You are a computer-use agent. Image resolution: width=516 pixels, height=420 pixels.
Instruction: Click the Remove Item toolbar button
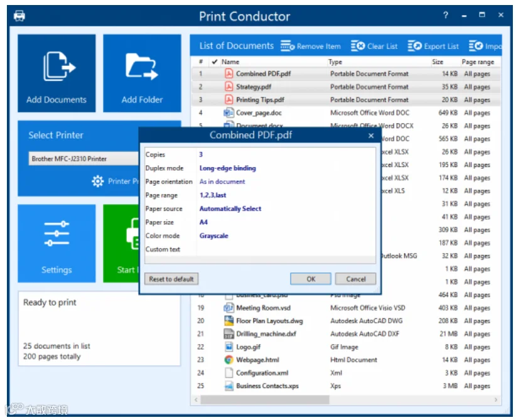[x=311, y=46]
